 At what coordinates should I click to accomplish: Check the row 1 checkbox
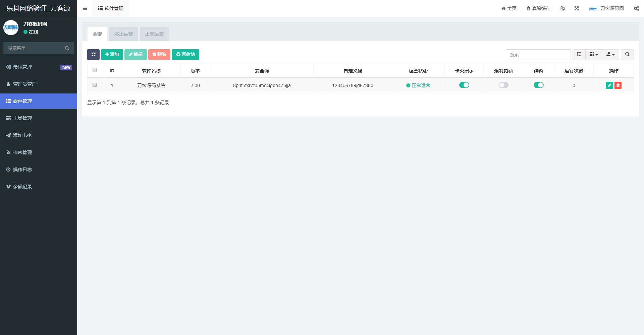click(95, 85)
